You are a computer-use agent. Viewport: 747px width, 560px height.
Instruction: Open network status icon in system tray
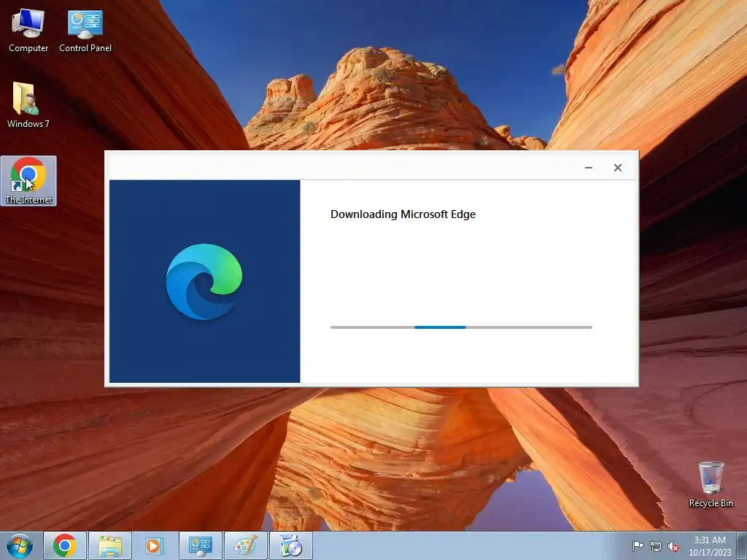[656, 546]
